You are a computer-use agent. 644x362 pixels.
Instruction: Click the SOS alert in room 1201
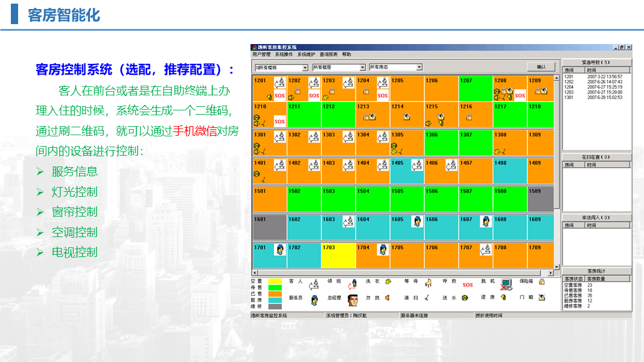[279, 95]
